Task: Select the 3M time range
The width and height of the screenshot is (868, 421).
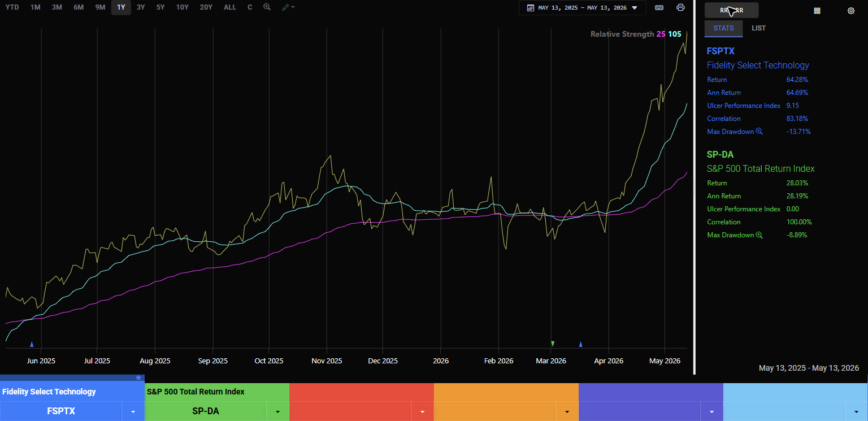Action: (x=57, y=7)
